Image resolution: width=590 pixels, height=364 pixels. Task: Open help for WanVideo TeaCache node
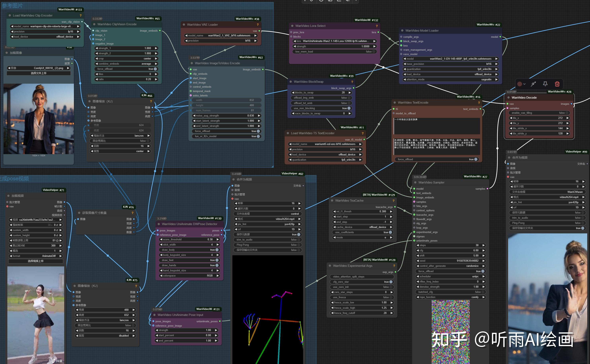[x=393, y=201]
